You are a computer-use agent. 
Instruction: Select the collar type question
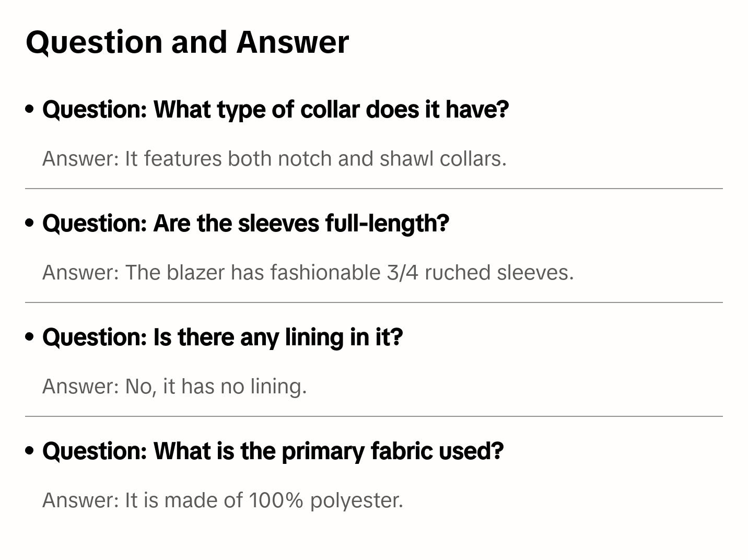275,110
